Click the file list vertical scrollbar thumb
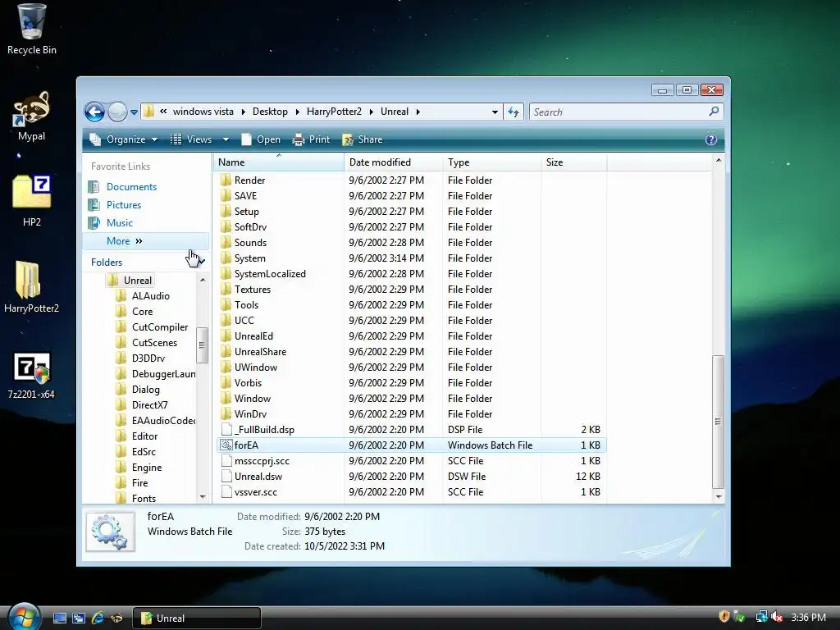 point(719,422)
